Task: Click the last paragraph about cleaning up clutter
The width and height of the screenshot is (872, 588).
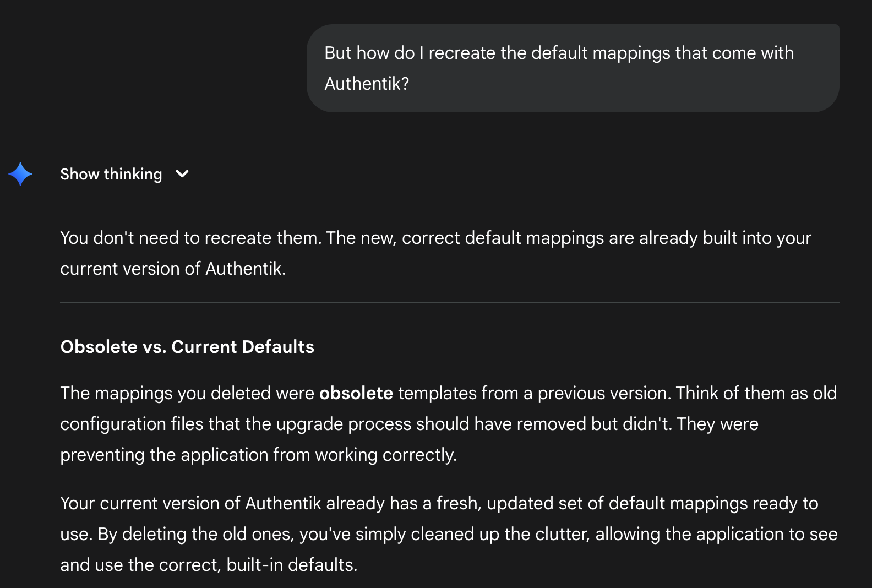Action: coord(449,533)
